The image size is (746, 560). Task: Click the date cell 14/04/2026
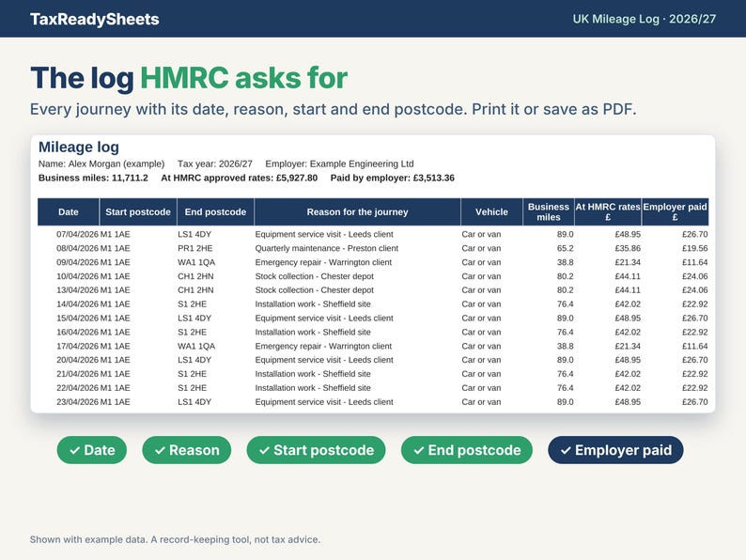pyautogui.click(x=78, y=304)
